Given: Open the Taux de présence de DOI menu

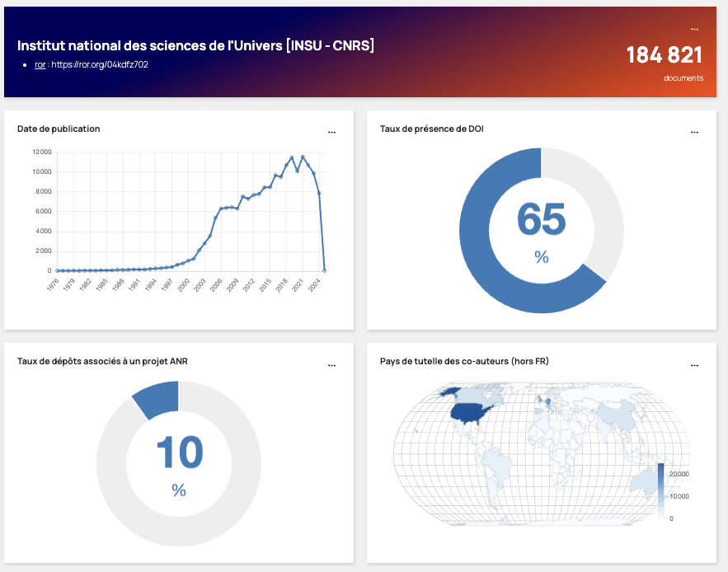Looking at the screenshot, I should [x=694, y=132].
